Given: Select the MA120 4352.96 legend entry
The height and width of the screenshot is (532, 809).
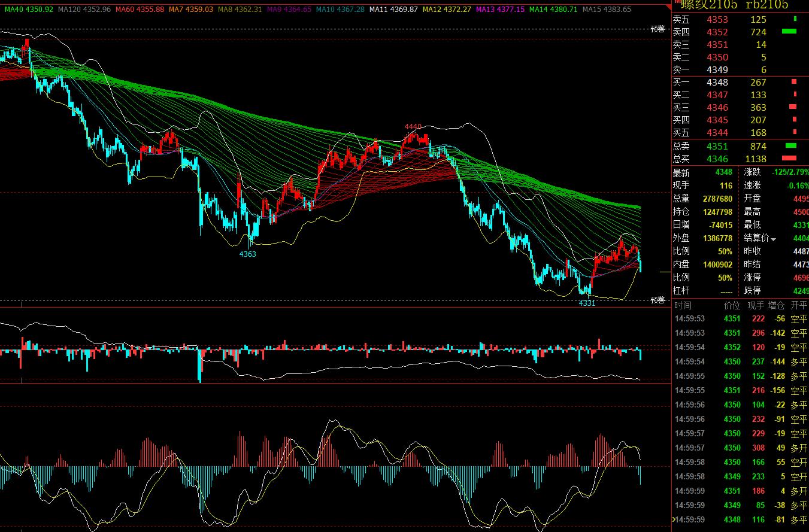Looking at the screenshot, I should point(84,10).
